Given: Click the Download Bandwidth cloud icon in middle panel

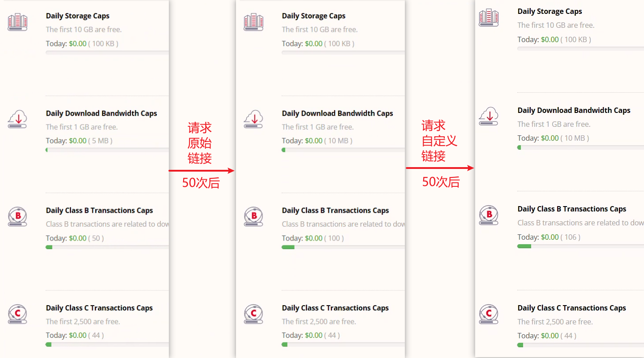Looking at the screenshot, I should 253,120.
